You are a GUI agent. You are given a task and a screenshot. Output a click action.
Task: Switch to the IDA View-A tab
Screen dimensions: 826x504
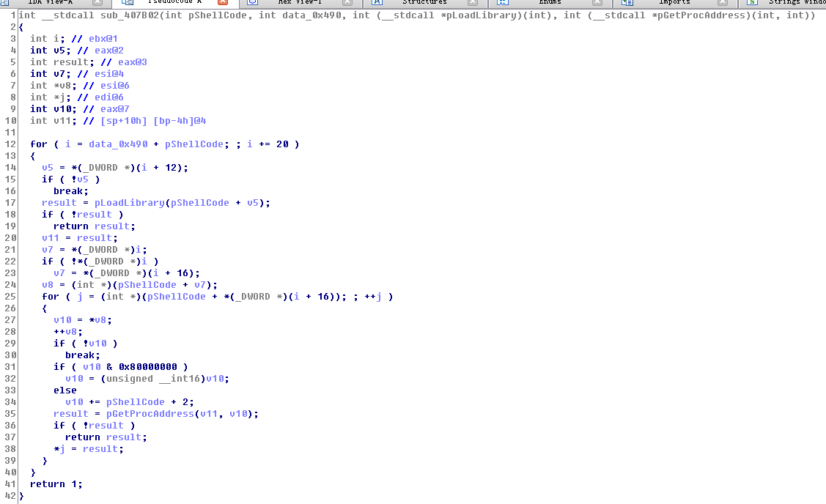tap(50, 2)
